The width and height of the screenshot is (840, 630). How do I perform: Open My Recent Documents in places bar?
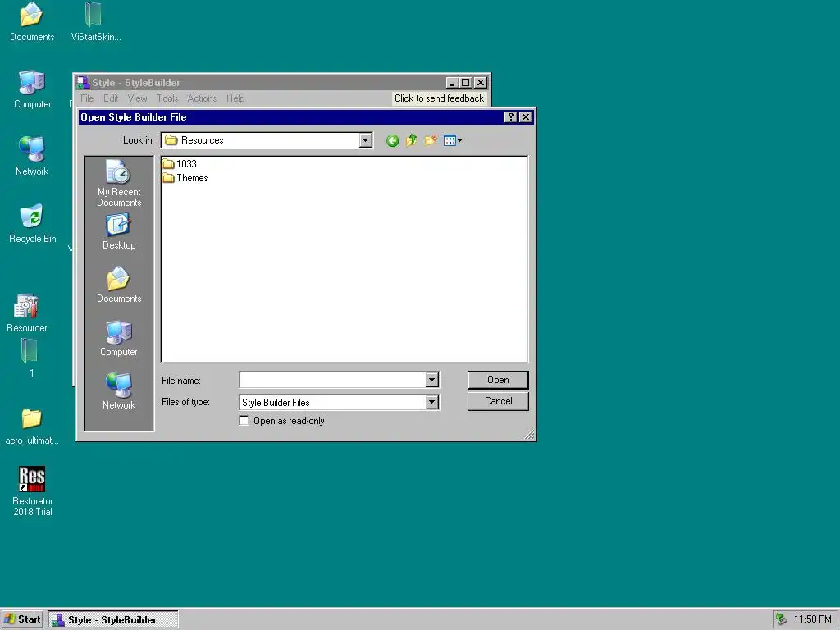coord(119,183)
